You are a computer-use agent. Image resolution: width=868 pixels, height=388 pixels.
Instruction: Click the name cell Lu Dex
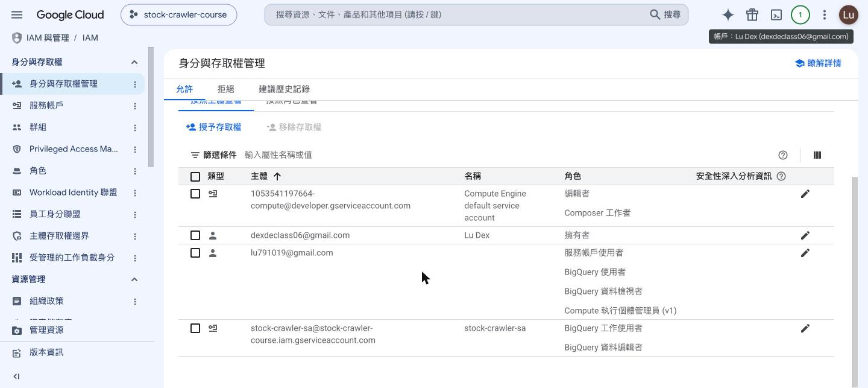[477, 235]
